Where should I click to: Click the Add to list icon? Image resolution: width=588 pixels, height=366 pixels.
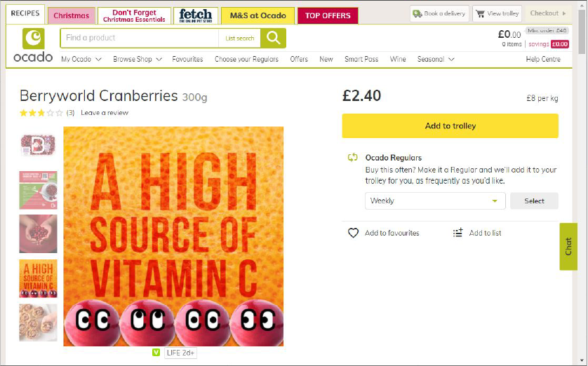tap(458, 233)
